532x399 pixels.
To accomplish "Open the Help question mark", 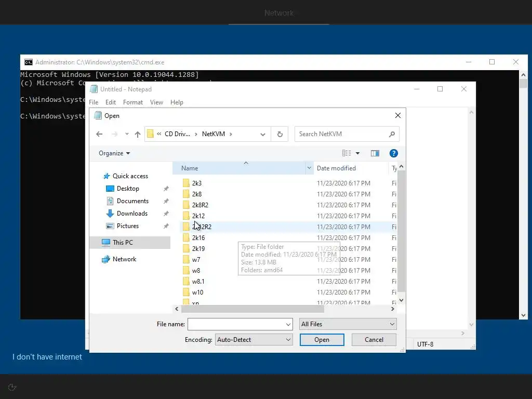I will click(394, 153).
